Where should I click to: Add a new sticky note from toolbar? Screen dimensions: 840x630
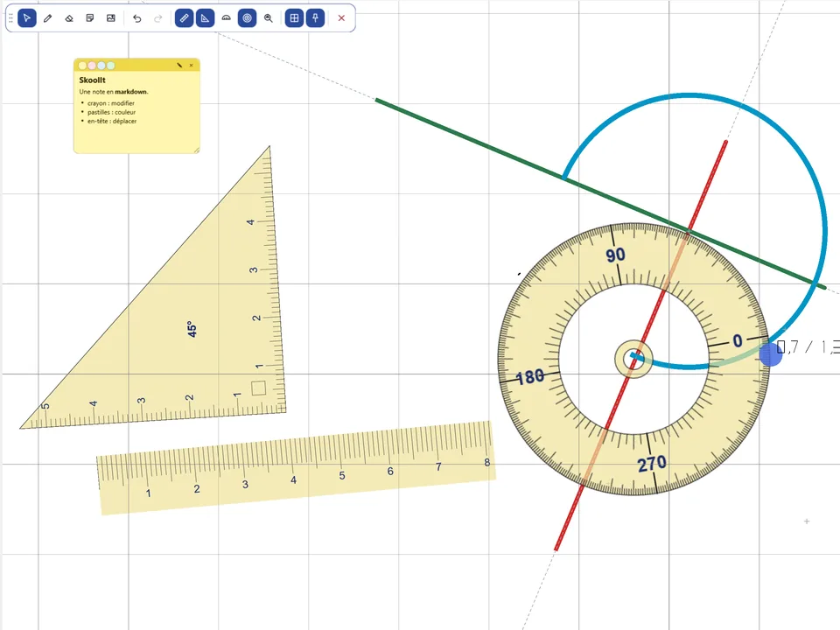[x=89, y=18]
